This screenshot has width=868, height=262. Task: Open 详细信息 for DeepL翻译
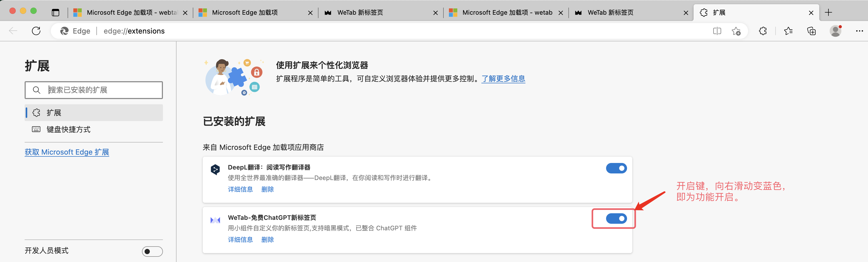tap(240, 189)
